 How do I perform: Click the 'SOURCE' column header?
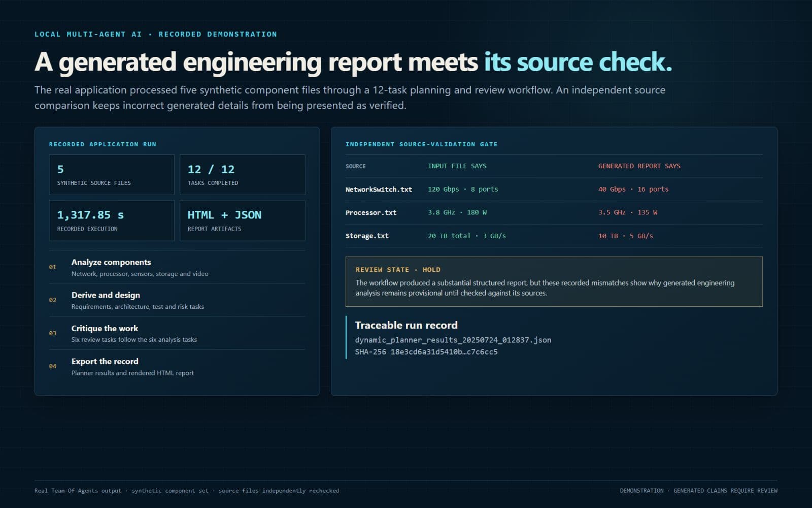tap(356, 166)
